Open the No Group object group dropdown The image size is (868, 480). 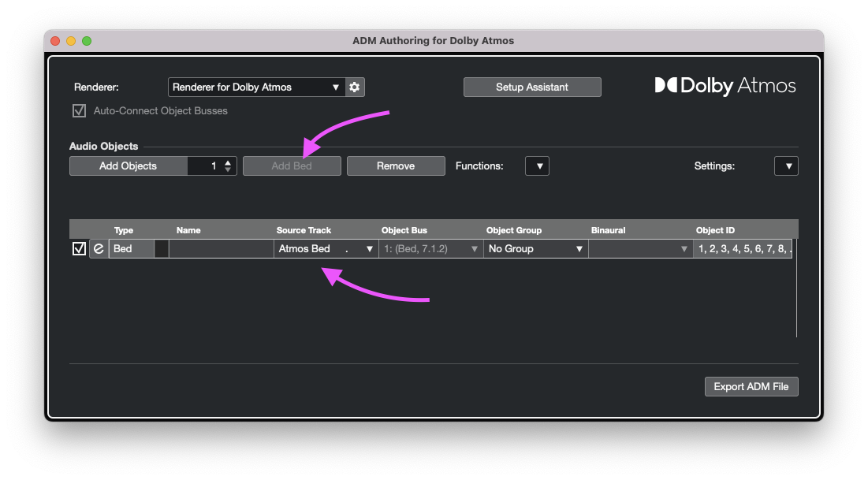(535, 249)
